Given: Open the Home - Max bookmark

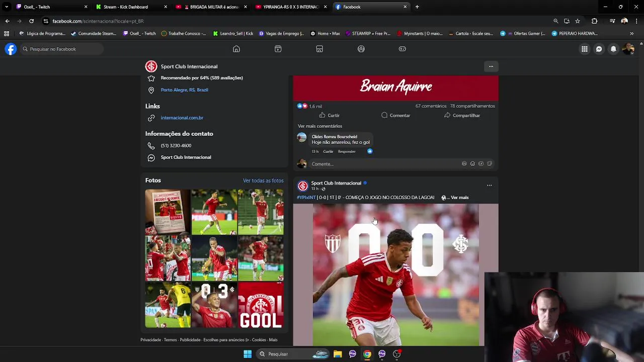Looking at the screenshot, I should coord(325,34).
